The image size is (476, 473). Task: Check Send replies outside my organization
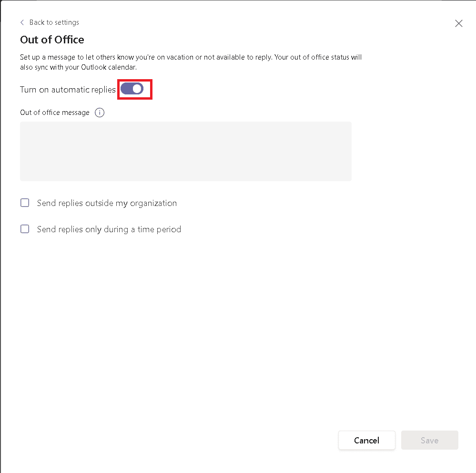pyautogui.click(x=25, y=203)
